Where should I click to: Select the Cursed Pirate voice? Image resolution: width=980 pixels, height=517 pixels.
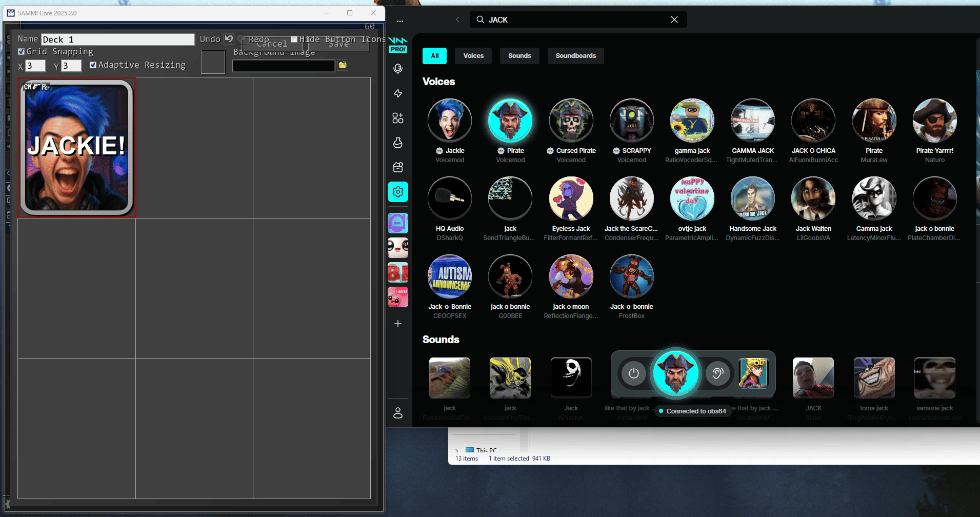[x=571, y=121]
